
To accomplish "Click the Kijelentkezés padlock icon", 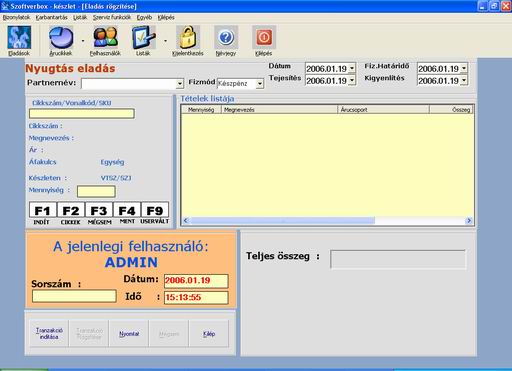I will pos(188,38).
